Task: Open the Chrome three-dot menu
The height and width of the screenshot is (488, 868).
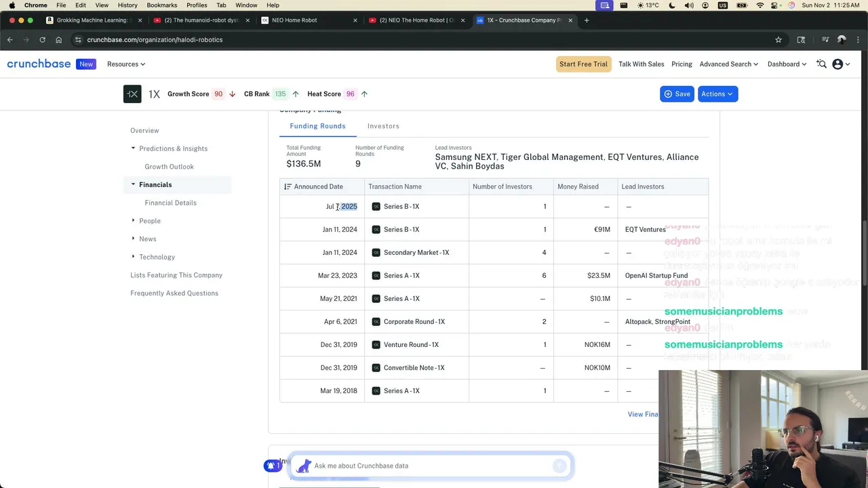Action: [x=858, y=40]
